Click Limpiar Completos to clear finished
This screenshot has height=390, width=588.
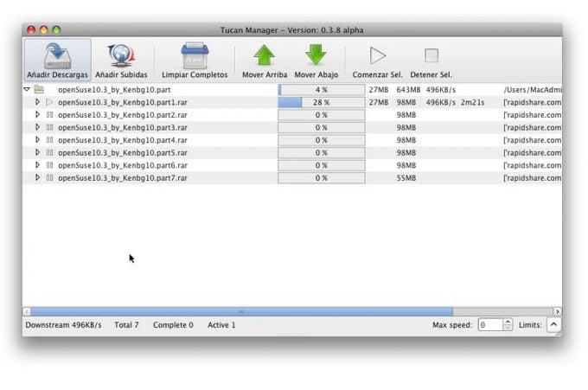pyautogui.click(x=195, y=60)
